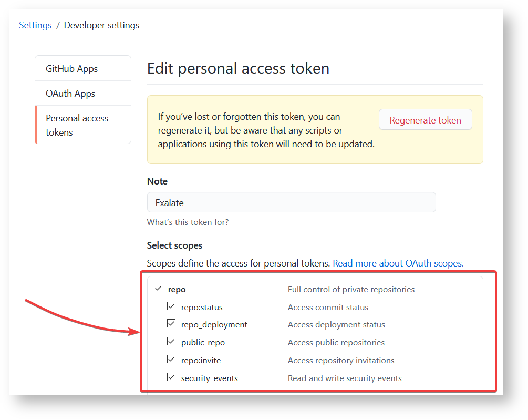Toggle the public_repo checkbox
The width and height of the screenshot is (528, 420).
tap(171, 342)
